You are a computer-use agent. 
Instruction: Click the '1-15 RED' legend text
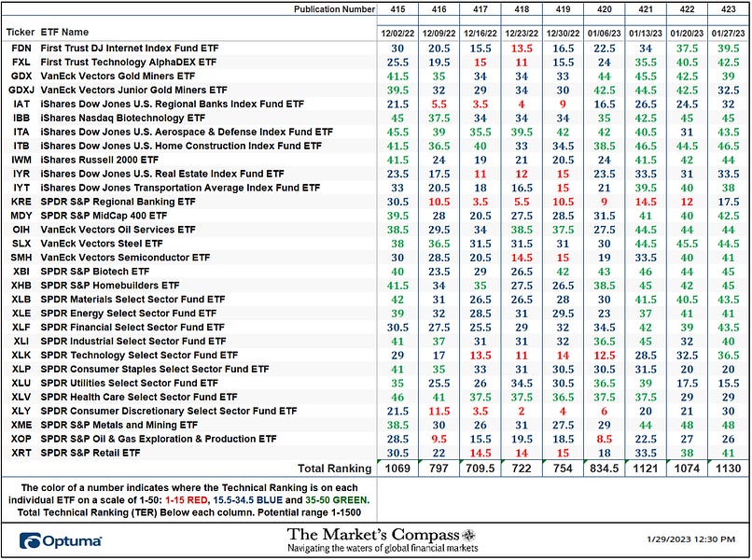pos(186,500)
